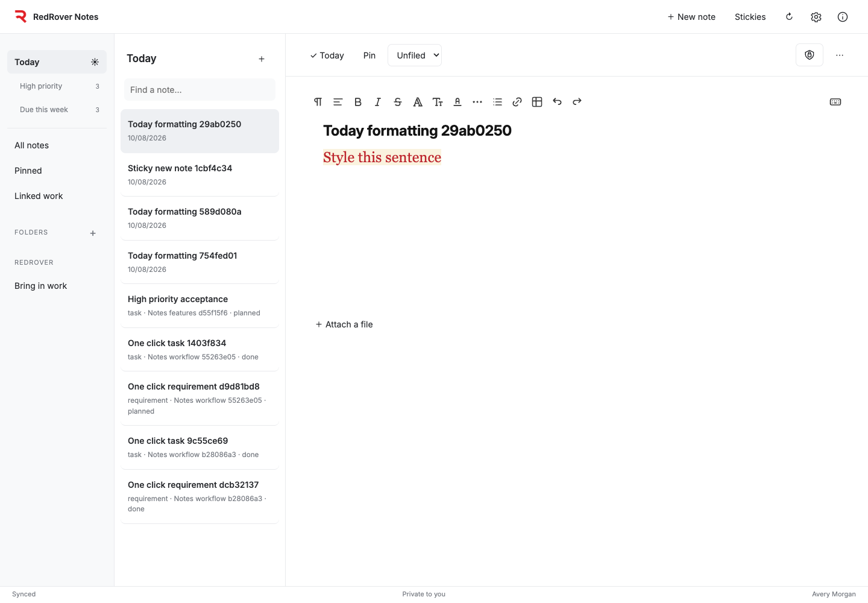Open Stickies
868x603 pixels.
750,17
